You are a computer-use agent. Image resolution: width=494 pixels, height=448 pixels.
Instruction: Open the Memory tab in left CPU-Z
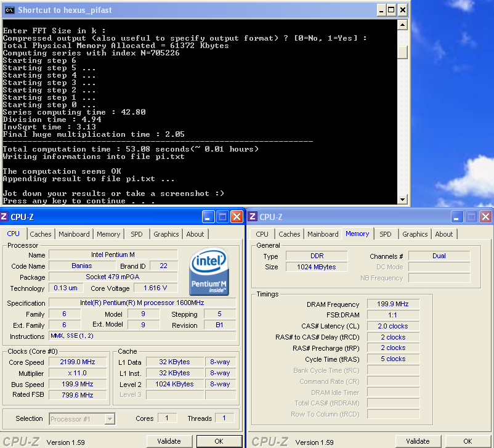coord(108,234)
